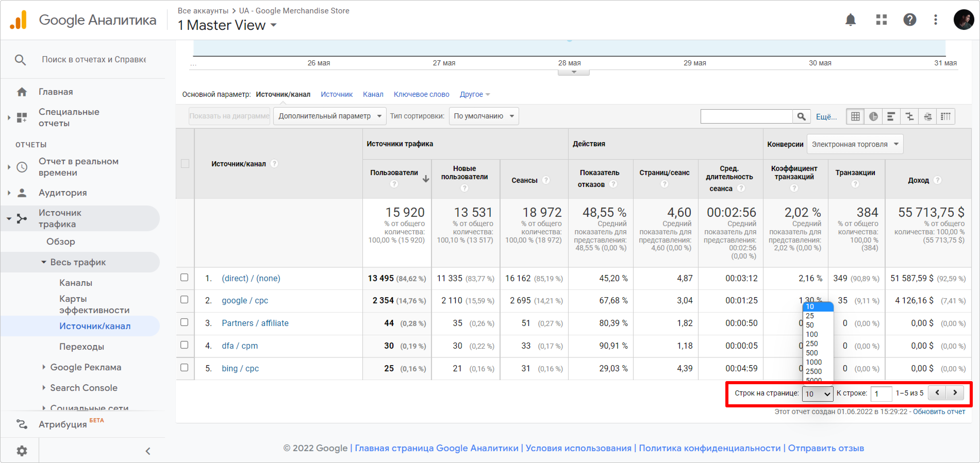Select the data table view icon
This screenshot has width=980, height=463.
pyautogui.click(x=855, y=116)
